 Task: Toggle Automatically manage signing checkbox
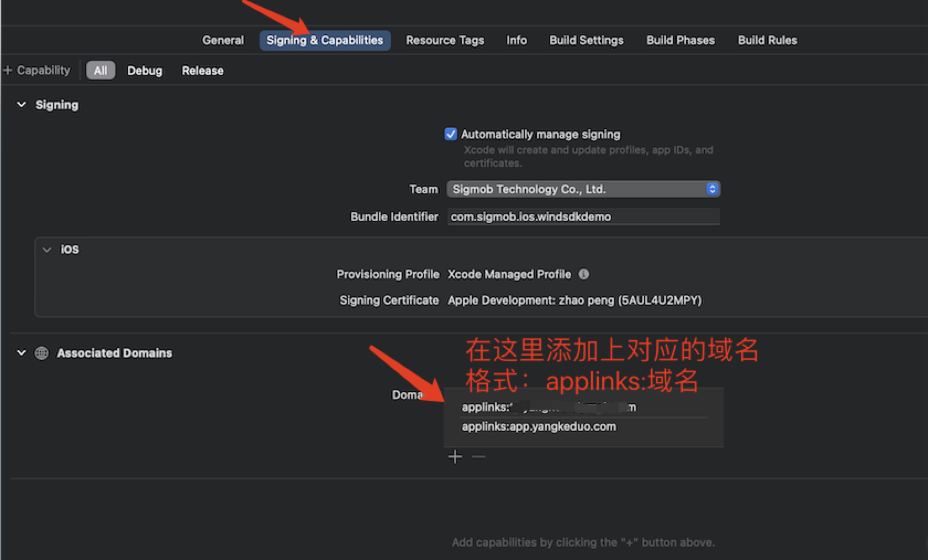[x=451, y=134]
